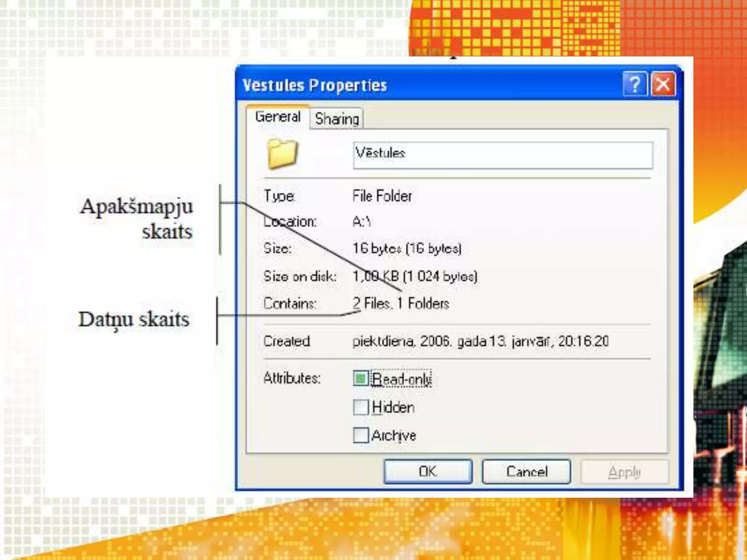Click the Vēstules folder name field
Image resolution: width=747 pixels, height=560 pixels.
pos(503,155)
